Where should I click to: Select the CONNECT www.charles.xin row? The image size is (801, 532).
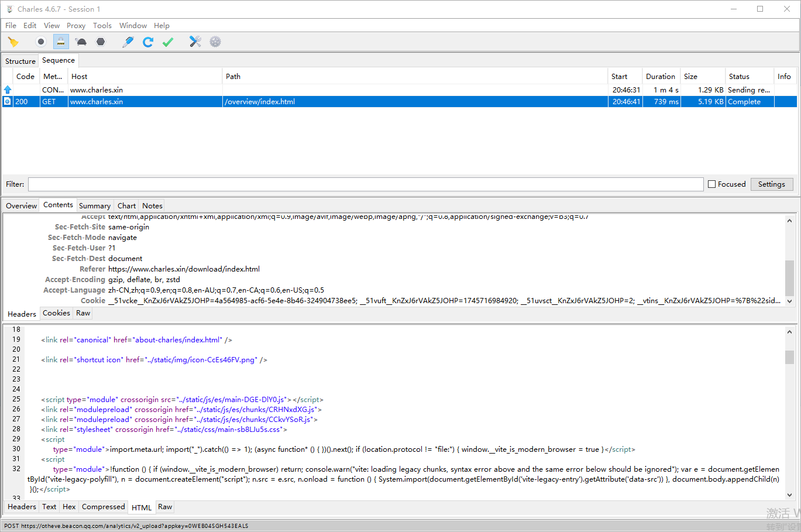(400, 90)
